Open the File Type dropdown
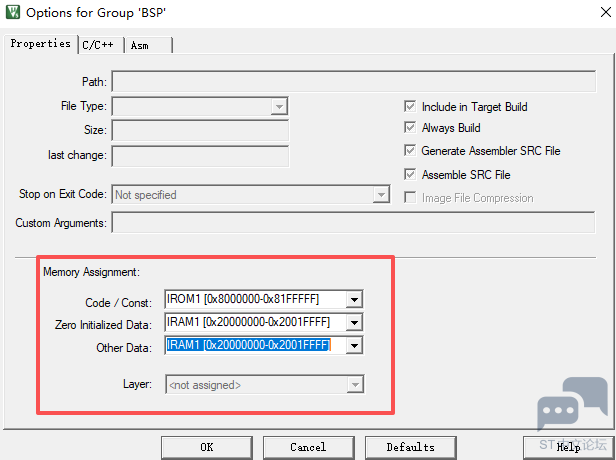The width and height of the screenshot is (616, 460). (x=279, y=107)
